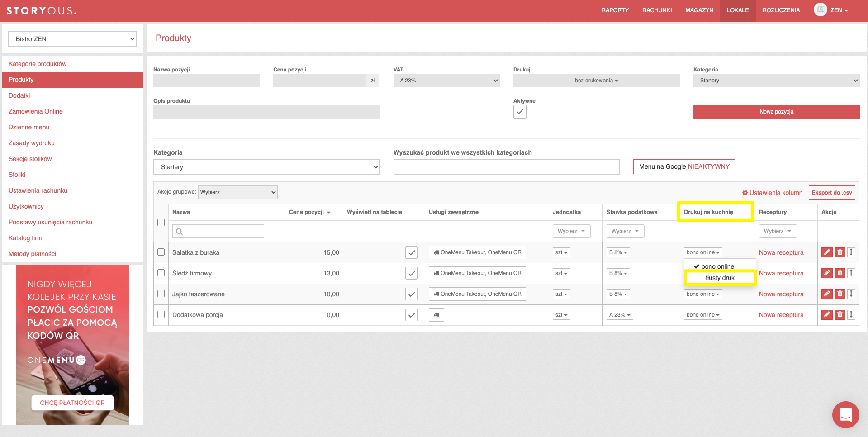Viewport: 868px width, 437px height.
Task: Open the Drukuj bez drukowania dropdown
Action: [596, 81]
